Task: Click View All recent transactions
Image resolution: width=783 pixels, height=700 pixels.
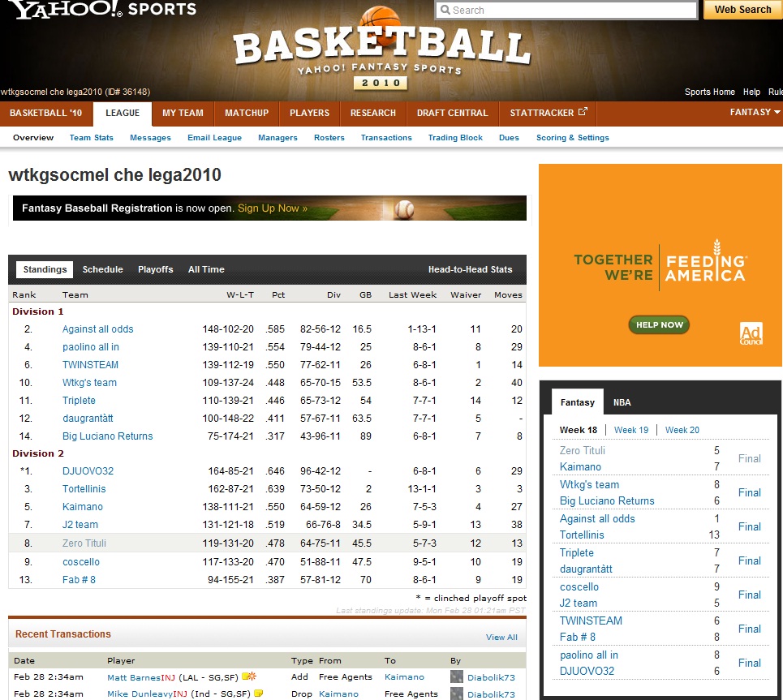Action: pos(501,638)
